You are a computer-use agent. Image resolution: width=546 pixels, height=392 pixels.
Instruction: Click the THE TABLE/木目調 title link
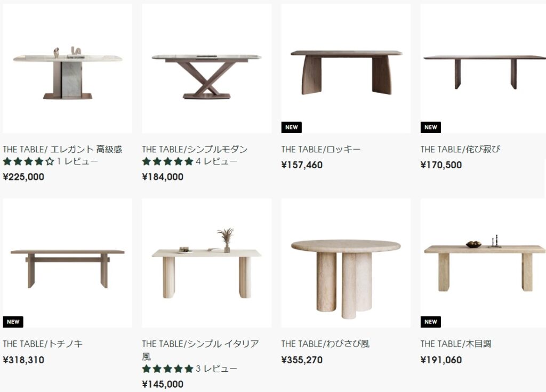tap(456, 344)
